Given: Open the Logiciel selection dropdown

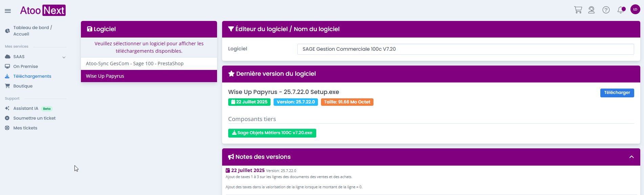Looking at the screenshot, I should [465, 49].
